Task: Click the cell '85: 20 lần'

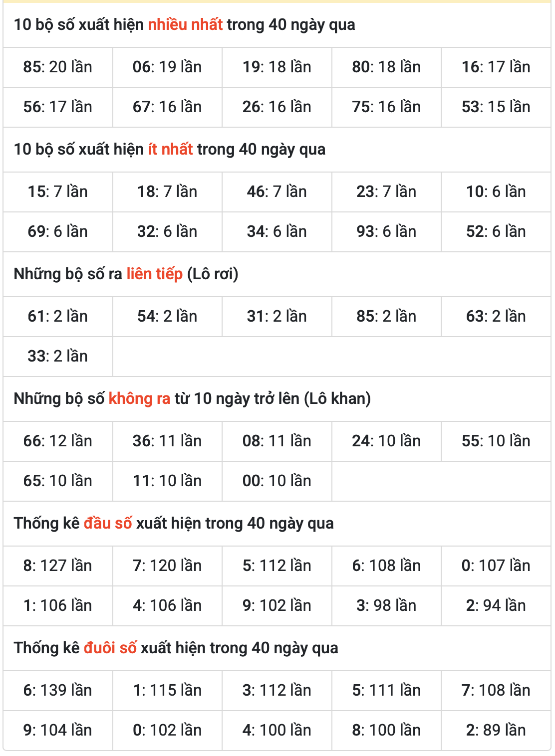Action: (58, 67)
